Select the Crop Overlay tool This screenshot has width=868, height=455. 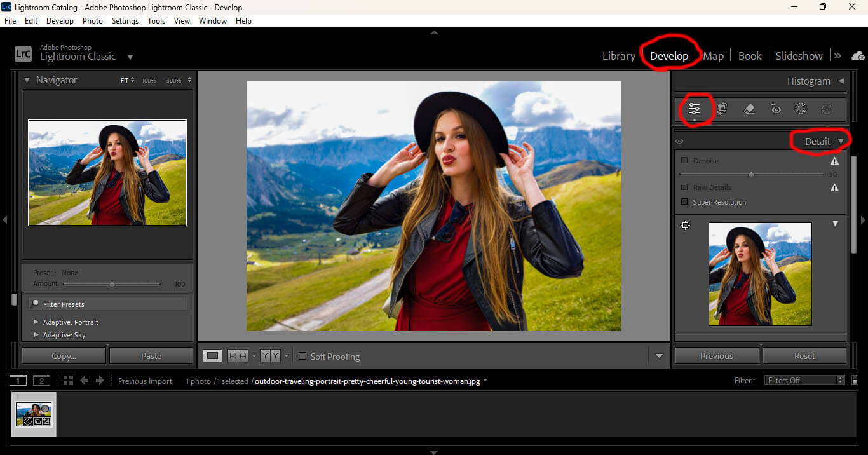tap(722, 109)
